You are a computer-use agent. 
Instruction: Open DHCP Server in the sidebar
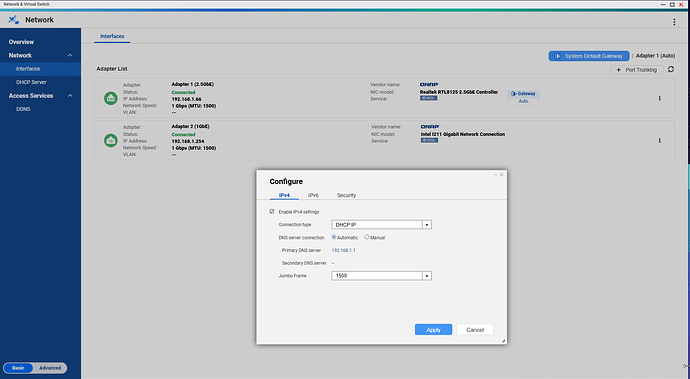[31, 82]
